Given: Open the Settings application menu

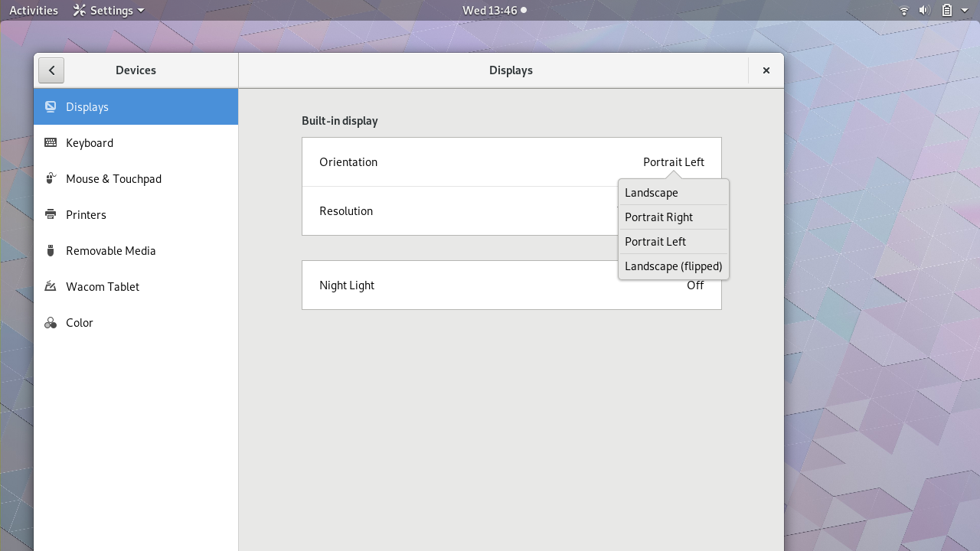Looking at the screenshot, I should [108, 10].
